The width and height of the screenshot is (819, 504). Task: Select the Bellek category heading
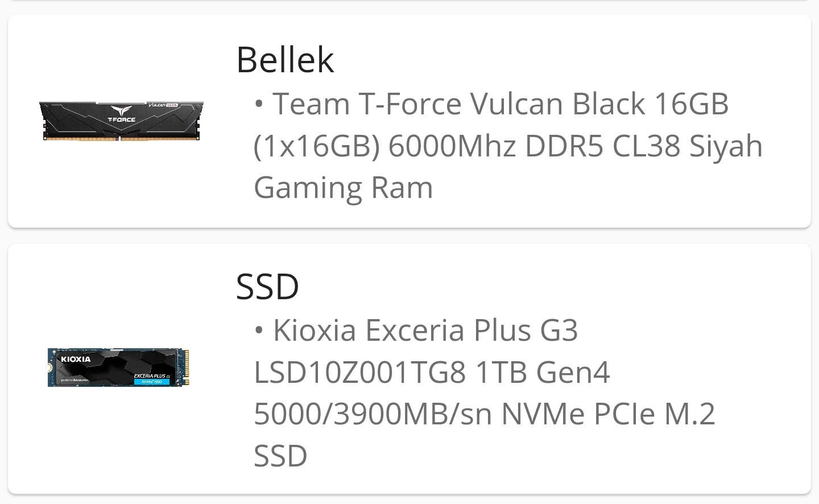click(x=285, y=60)
